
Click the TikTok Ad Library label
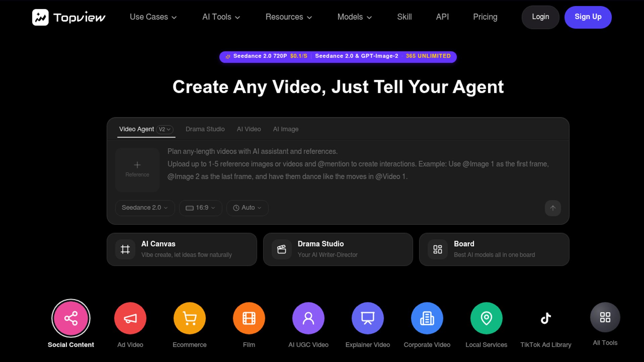[546, 345]
